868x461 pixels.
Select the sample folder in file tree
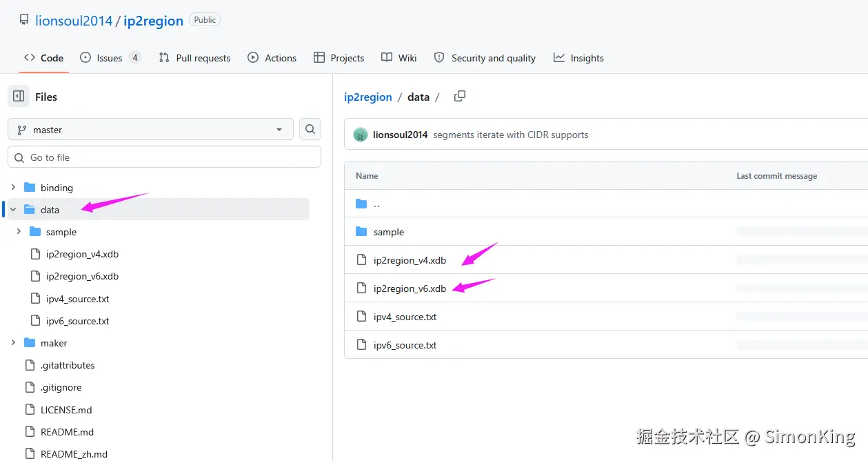61,232
